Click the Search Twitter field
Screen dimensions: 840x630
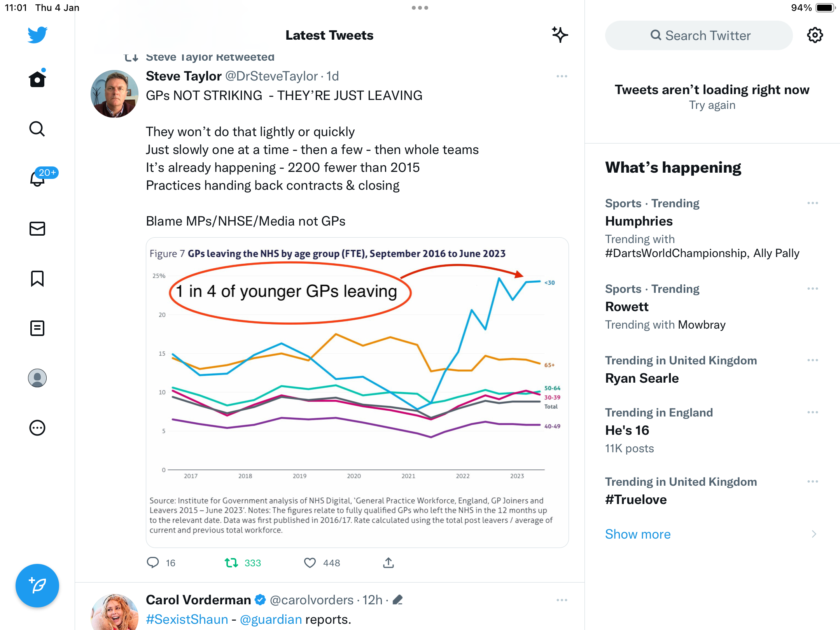(699, 35)
